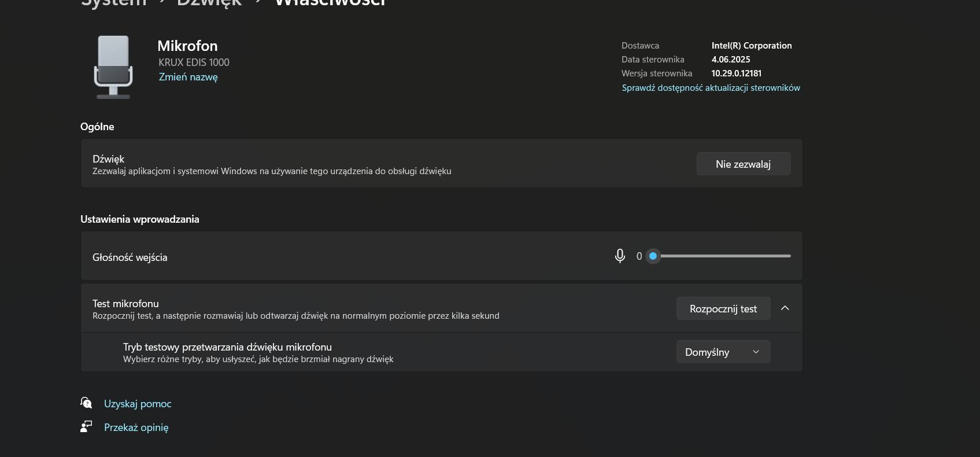Viewport: 980px width, 457px height.
Task: Disallow the device with Nie zezwalaj
Action: click(744, 164)
